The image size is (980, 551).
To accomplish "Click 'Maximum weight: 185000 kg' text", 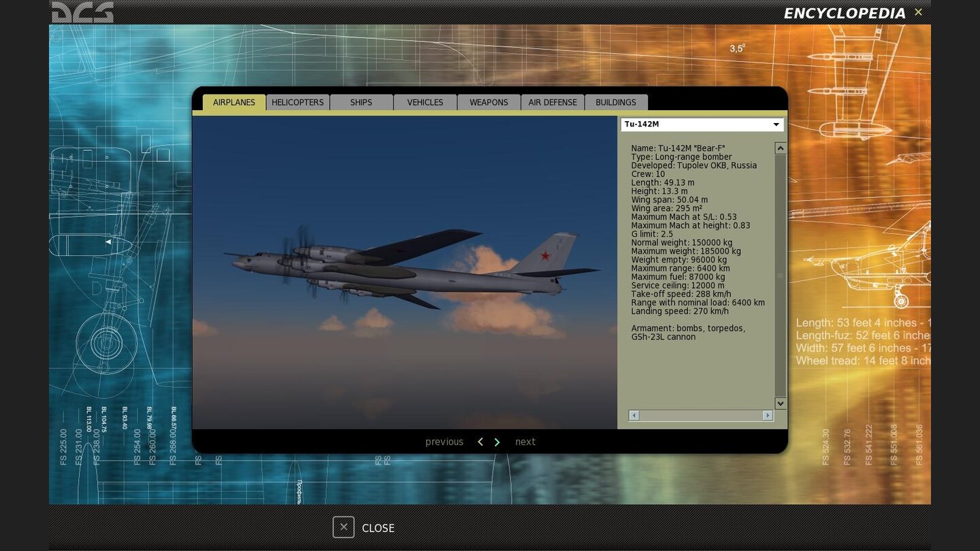I will (686, 251).
